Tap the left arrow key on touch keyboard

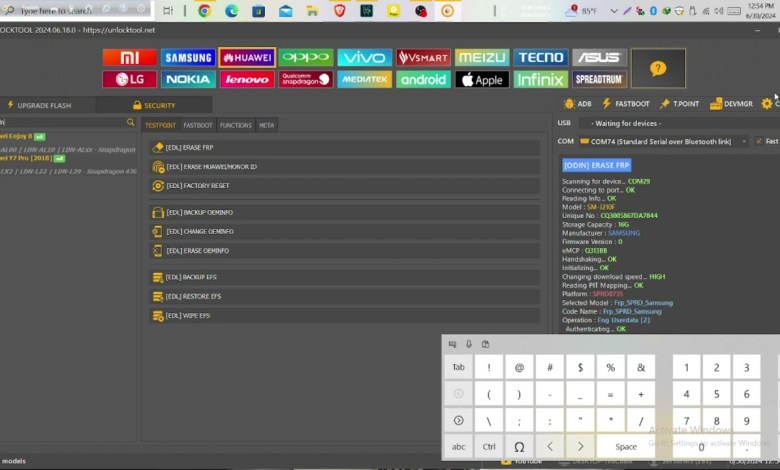tap(550, 447)
